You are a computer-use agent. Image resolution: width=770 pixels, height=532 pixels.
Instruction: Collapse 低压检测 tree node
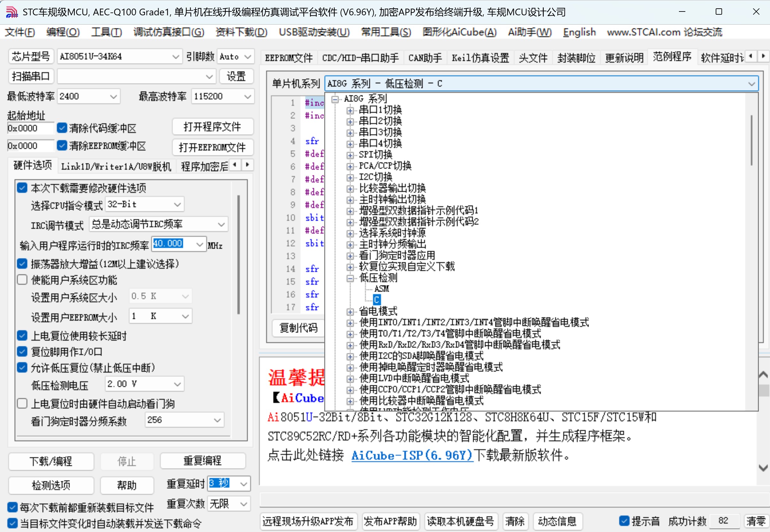(350, 278)
